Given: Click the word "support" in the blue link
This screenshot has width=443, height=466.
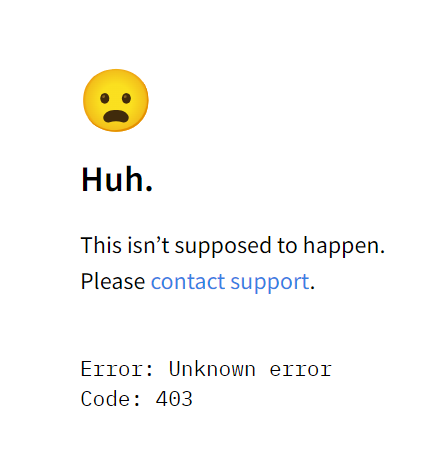Looking at the screenshot, I should click(270, 283).
